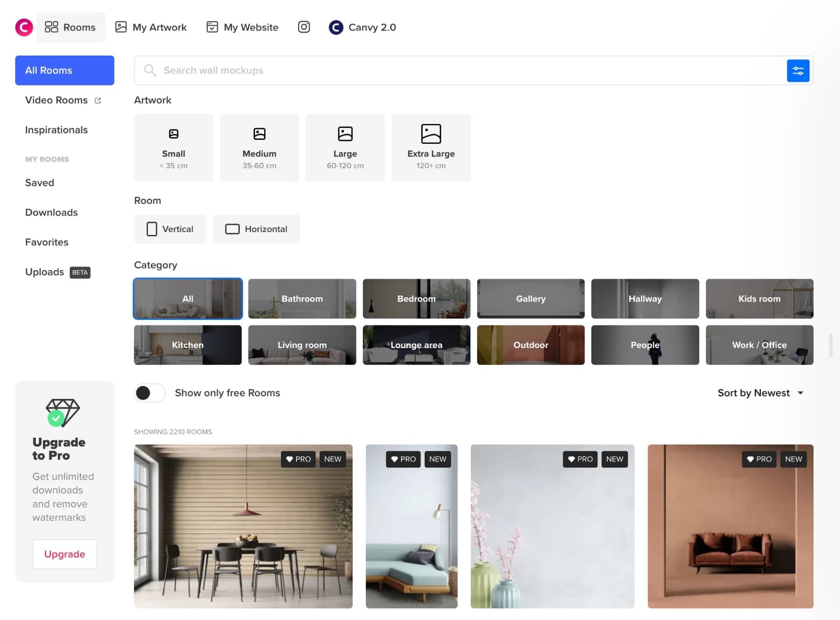Open Canvy 2.0 from the header
Screen dimensions: 840x620
pos(362,27)
